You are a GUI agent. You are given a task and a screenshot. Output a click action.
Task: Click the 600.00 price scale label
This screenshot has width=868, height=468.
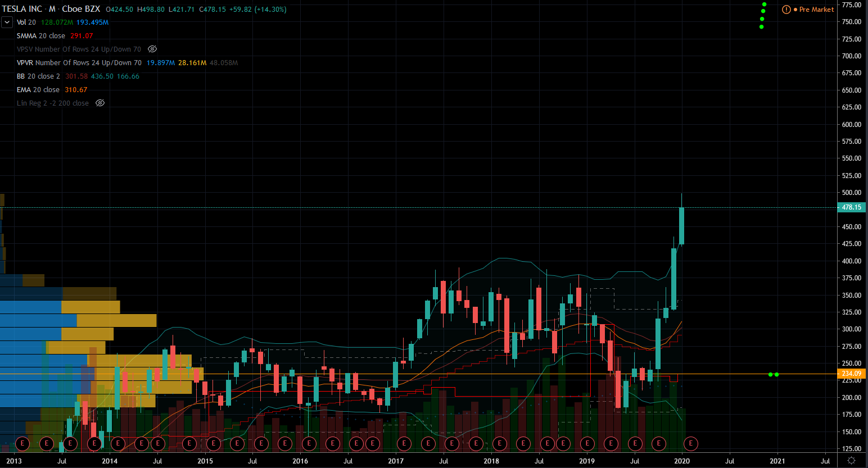click(852, 125)
